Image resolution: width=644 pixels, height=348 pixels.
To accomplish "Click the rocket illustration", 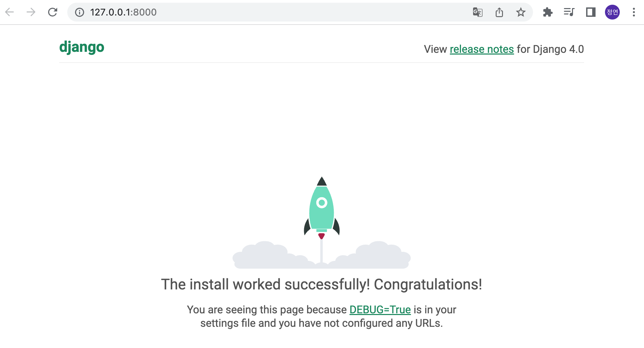I will pyautogui.click(x=322, y=222).
